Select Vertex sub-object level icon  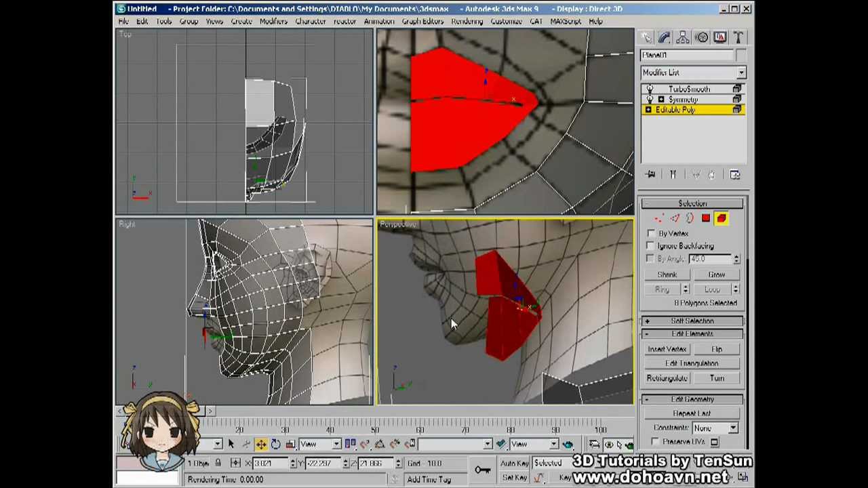pyautogui.click(x=659, y=218)
